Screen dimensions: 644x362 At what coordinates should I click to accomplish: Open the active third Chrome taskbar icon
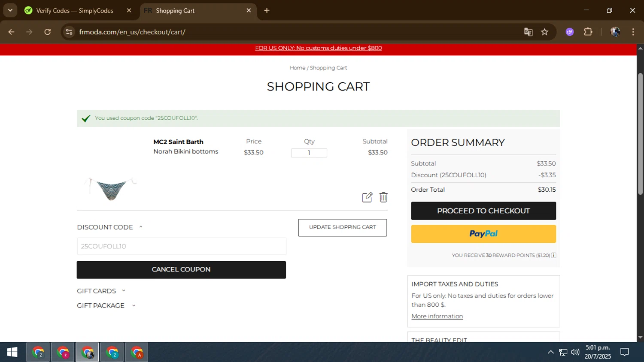pyautogui.click(x=88, y=352)
